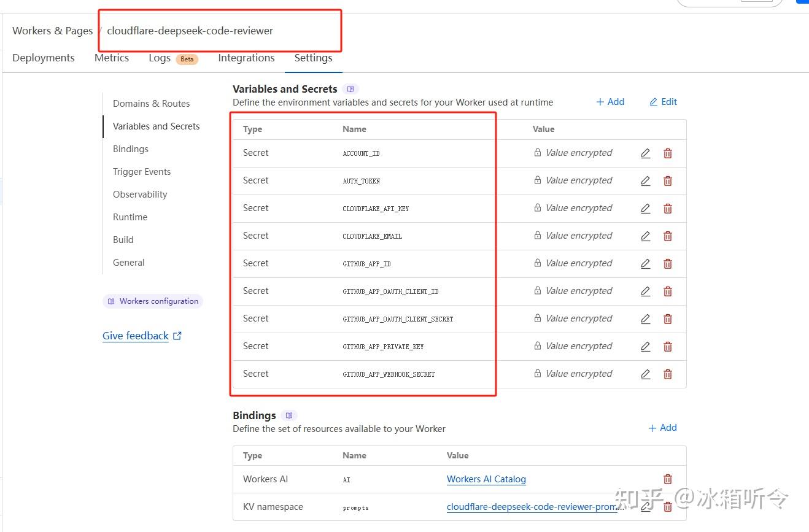Open the Integrations tab

click(246, 58)
